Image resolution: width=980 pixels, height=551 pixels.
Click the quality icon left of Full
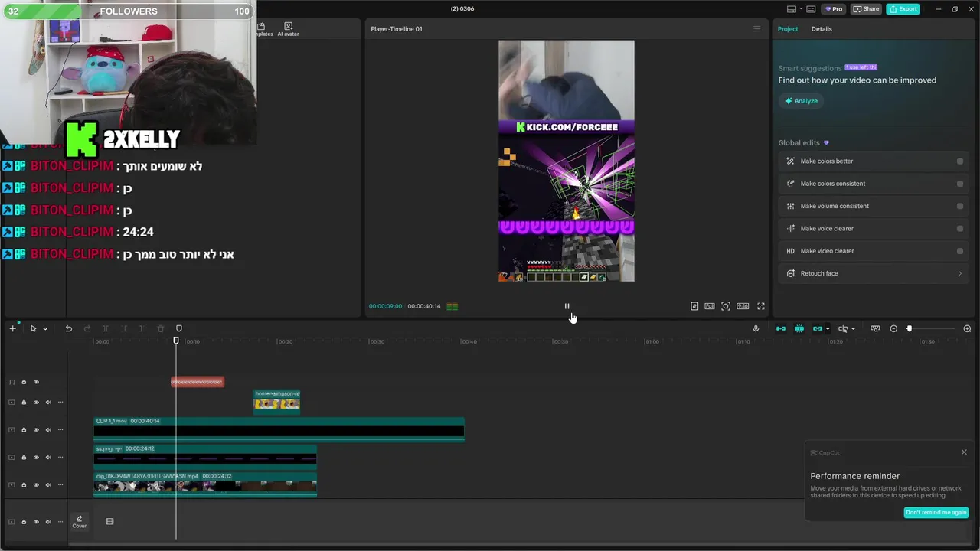(694, 306)
